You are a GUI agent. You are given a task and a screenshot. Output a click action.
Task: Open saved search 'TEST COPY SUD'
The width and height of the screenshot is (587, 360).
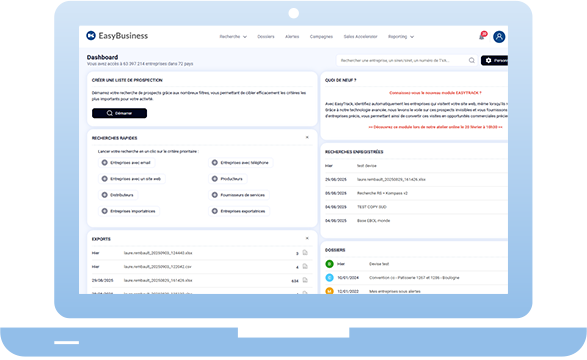(372, 207)
